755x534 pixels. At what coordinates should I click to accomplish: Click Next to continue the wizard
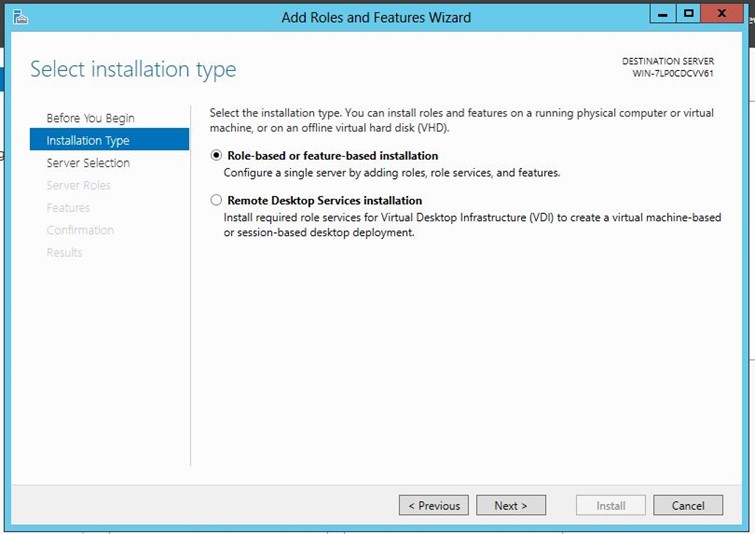510,506
